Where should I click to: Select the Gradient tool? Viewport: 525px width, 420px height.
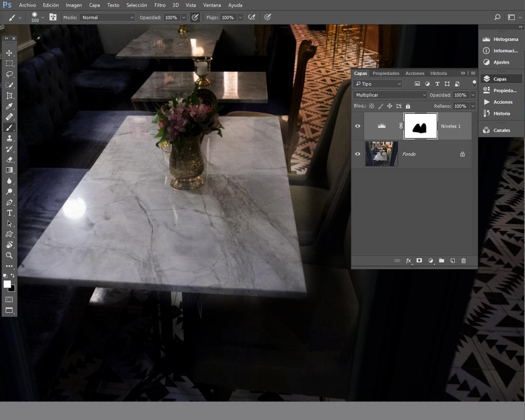tap(9, 170)
